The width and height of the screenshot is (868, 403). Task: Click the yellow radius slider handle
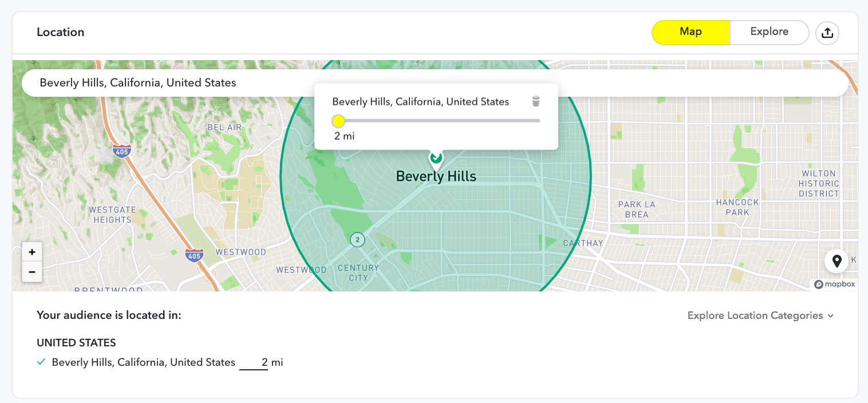[x=338, y=121]
